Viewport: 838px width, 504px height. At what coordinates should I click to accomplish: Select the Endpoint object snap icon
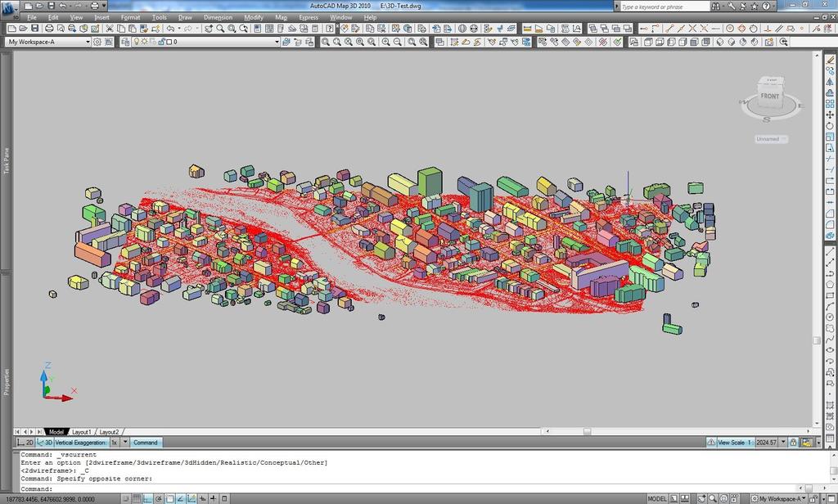point(669,29)
